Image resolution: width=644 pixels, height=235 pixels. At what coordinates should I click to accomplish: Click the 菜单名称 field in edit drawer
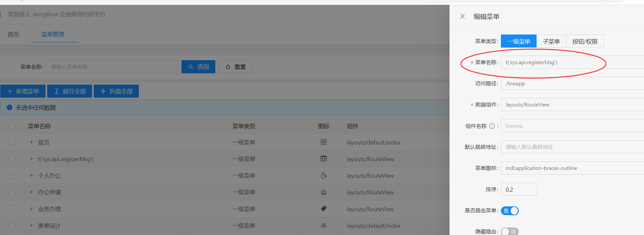572,62
